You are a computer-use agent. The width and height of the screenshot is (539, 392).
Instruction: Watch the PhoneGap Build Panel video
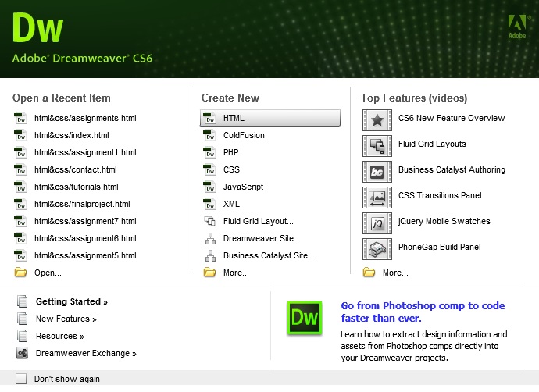[x=439, y=247]
